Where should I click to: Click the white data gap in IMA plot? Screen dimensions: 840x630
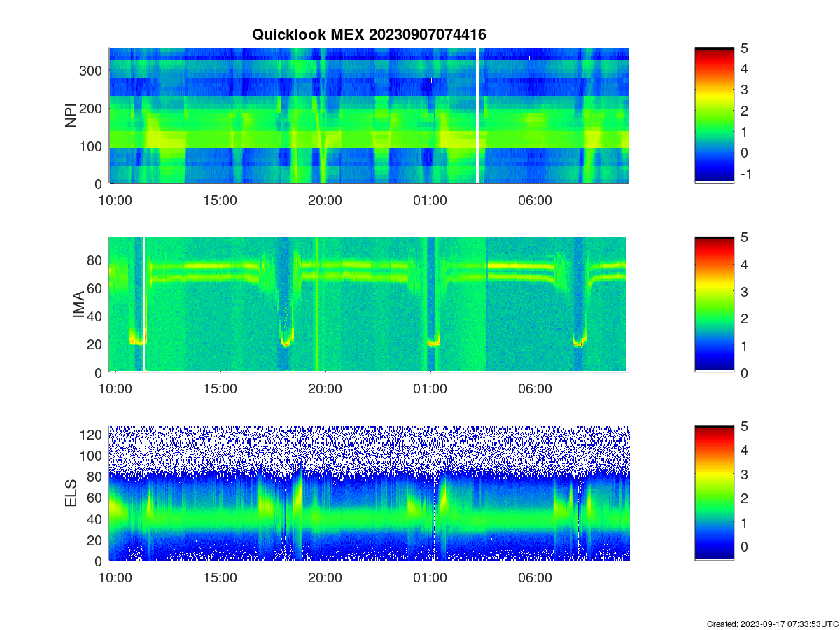pos(143,304)
